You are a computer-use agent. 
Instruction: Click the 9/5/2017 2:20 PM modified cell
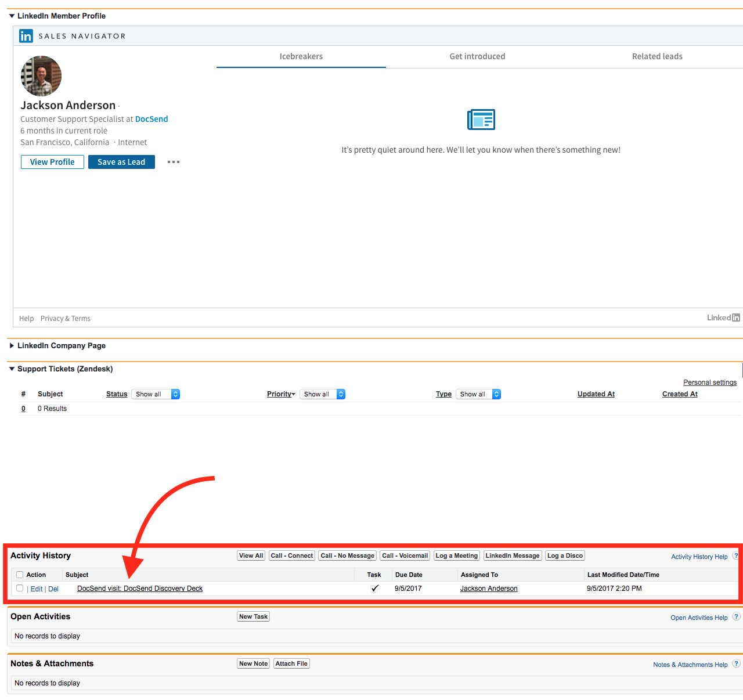[x=614, y=589]
